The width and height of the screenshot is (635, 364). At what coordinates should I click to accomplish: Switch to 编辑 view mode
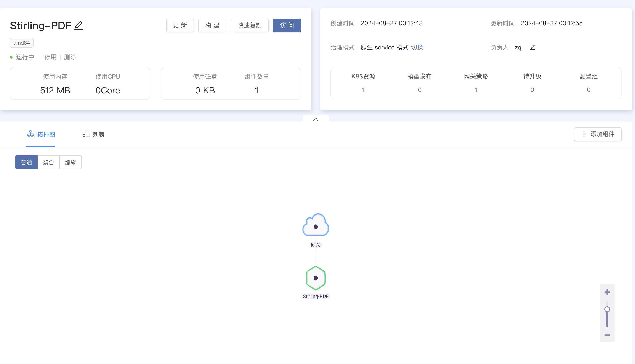point(71,162)
